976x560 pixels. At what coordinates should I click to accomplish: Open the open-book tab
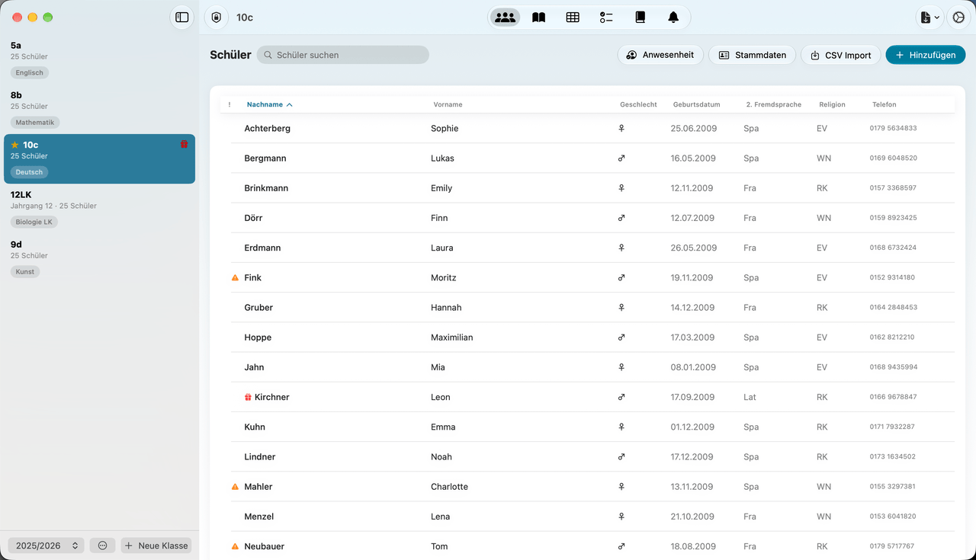tap(539, 17)
